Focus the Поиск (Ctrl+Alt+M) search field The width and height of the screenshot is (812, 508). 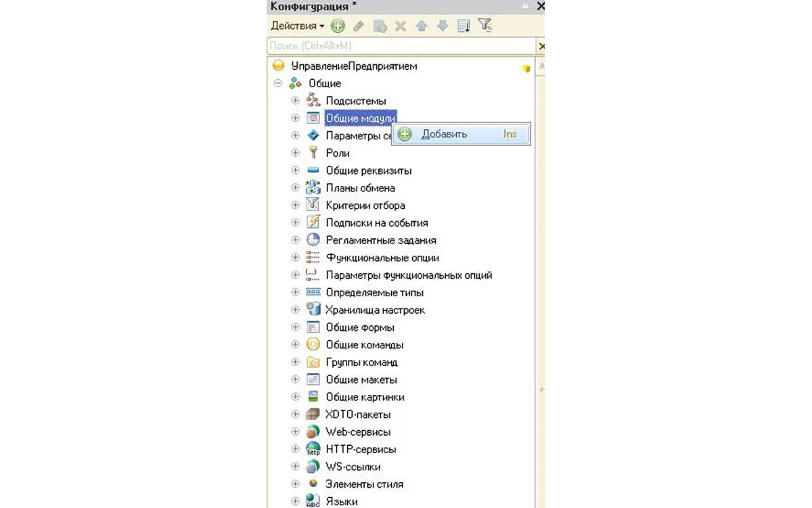coord(402,46)
